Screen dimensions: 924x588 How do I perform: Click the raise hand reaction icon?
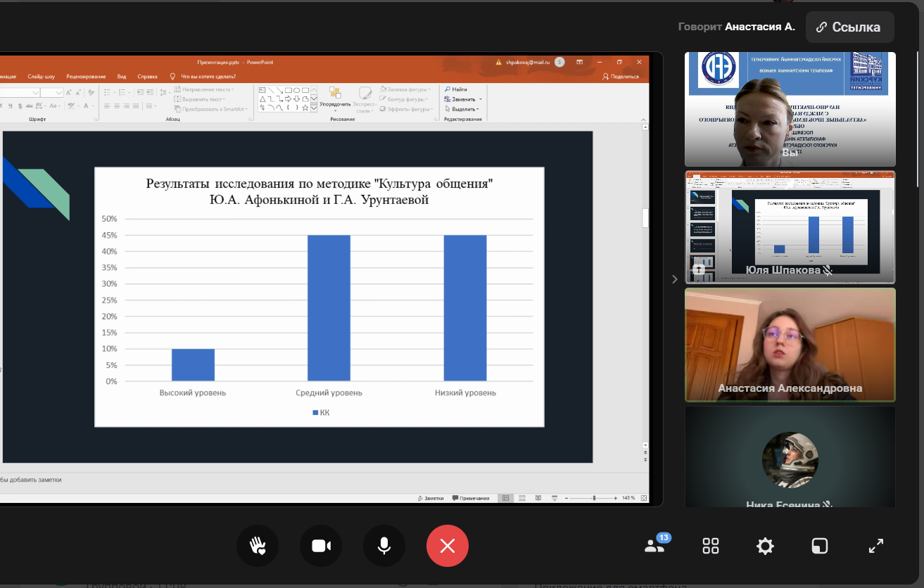pos(258,546)
